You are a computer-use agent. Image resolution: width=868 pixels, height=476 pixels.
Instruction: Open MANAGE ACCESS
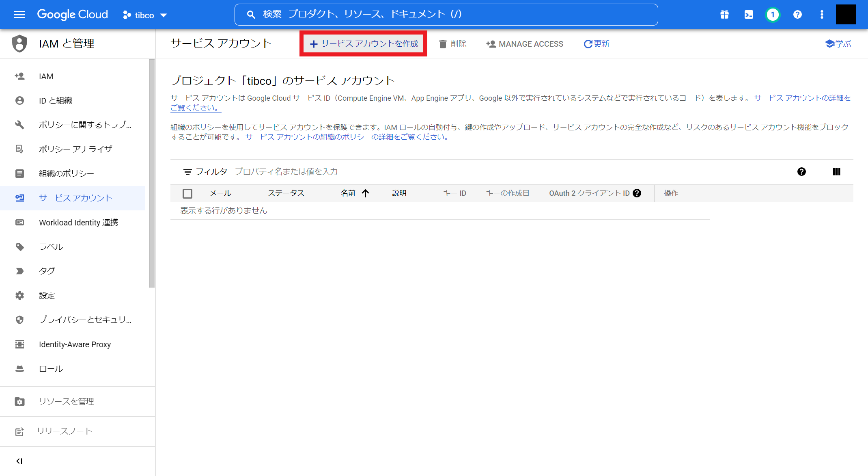pos(524,44)
